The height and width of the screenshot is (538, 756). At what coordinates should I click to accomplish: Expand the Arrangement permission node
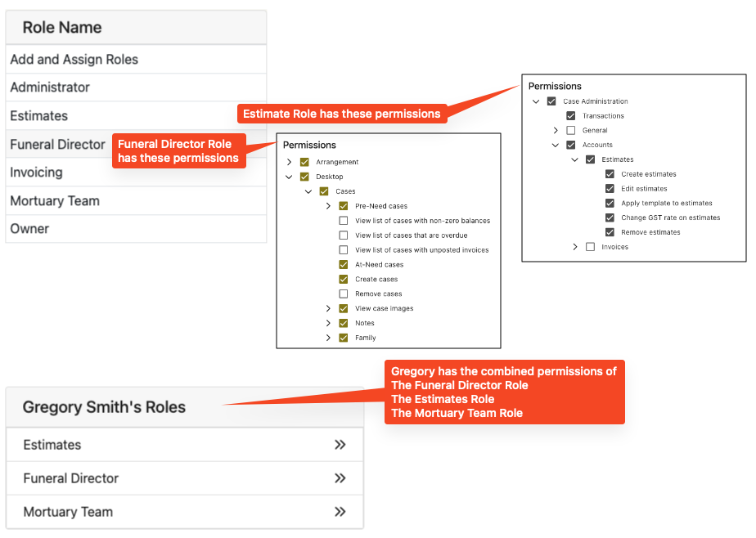289,162
